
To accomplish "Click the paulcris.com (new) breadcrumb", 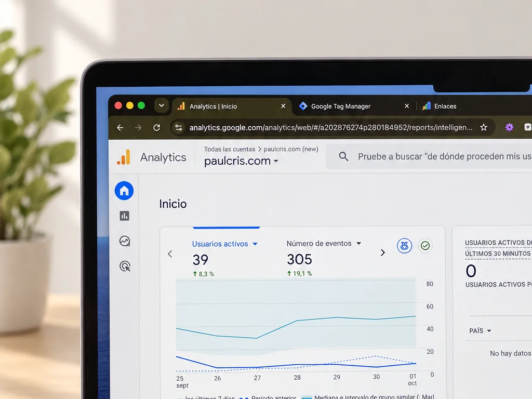I will click(x=291, y=149).
